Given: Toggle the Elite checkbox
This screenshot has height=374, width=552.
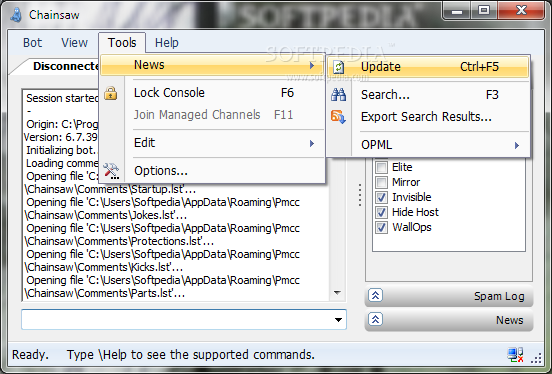Looking at the screenshot, I should 381,167.
